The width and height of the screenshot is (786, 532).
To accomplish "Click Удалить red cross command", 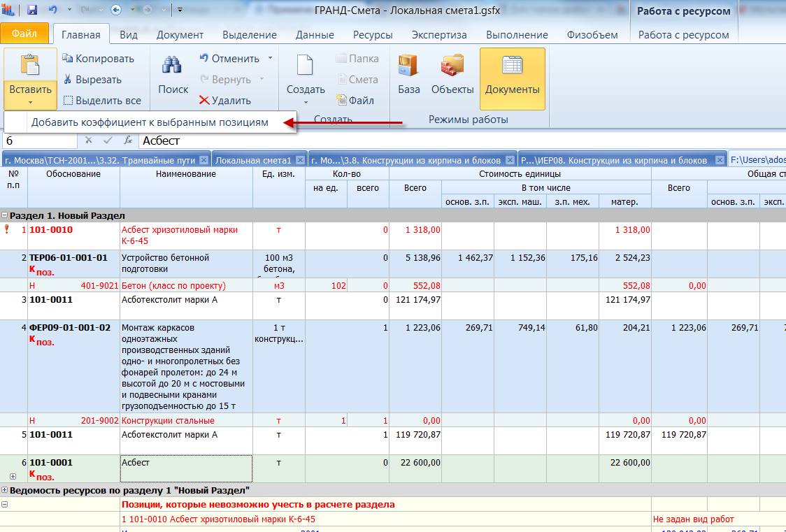I will click(224, 101).
